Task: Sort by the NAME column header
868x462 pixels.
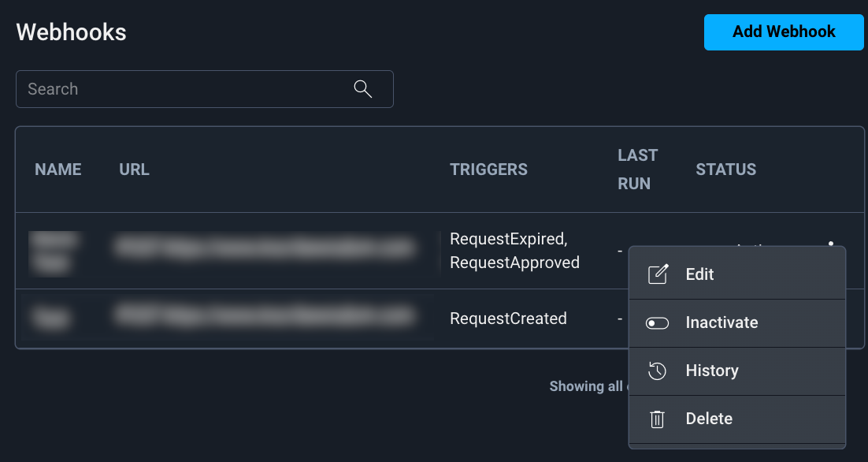Action: 58,170
